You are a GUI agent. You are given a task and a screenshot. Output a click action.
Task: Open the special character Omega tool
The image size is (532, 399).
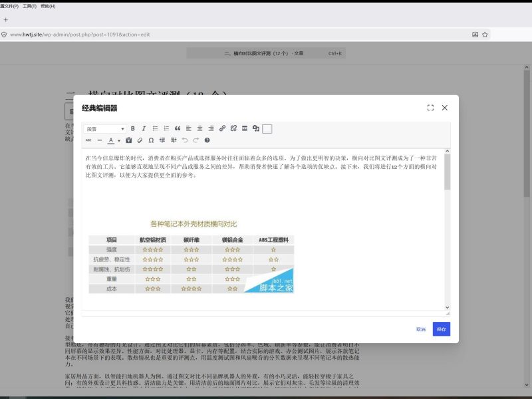tap(151, 140)
